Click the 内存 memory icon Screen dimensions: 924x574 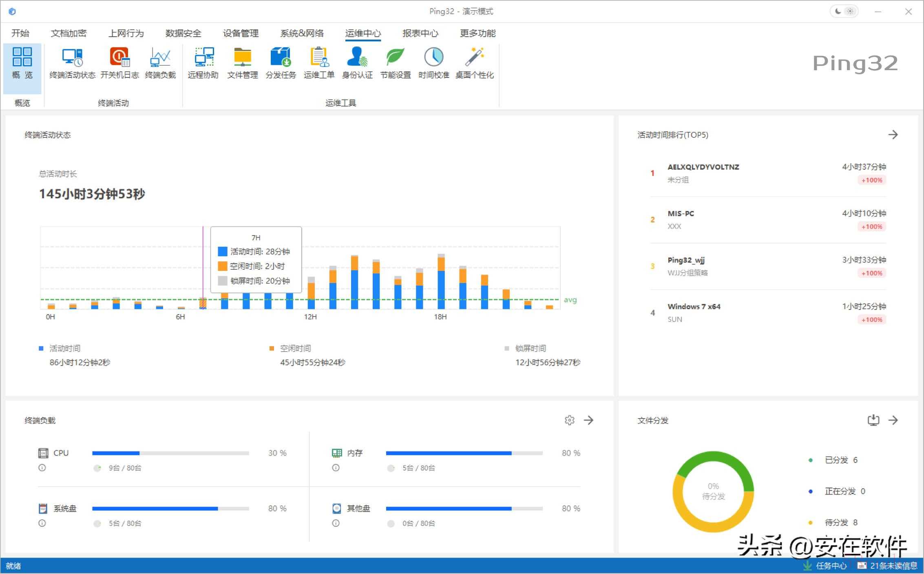point(336,453)
